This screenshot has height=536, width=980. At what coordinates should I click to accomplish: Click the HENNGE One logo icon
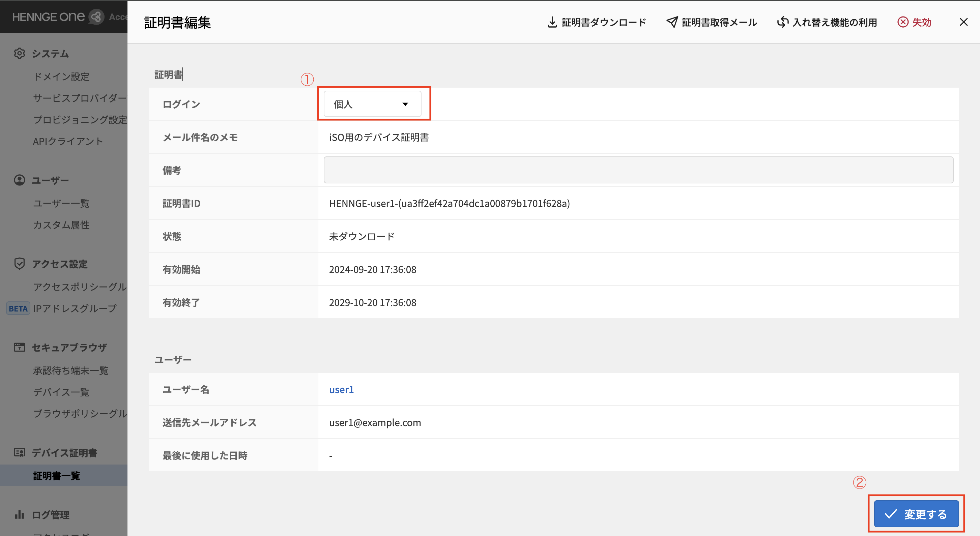(x=96, y=17)
